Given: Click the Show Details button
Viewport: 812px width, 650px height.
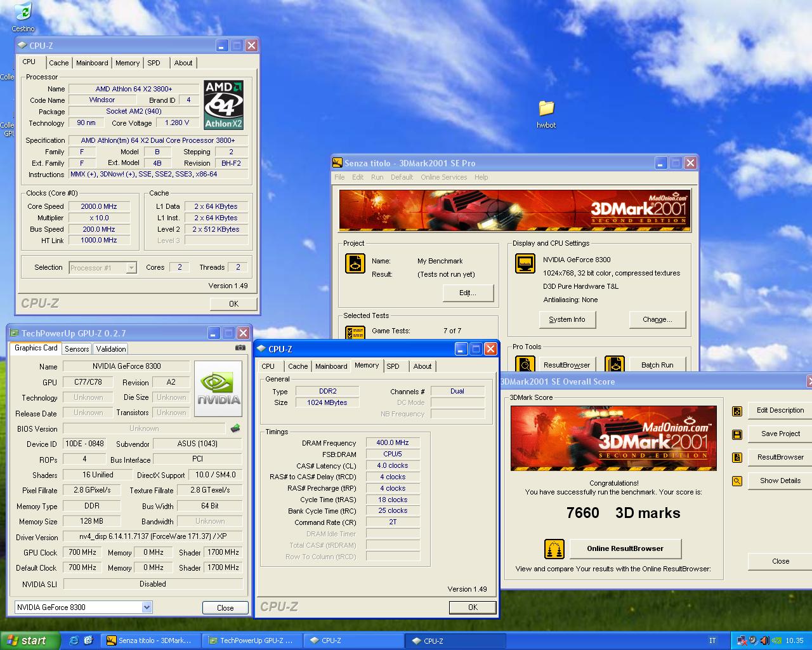Looking at the screenshot, I should (780, 481).
